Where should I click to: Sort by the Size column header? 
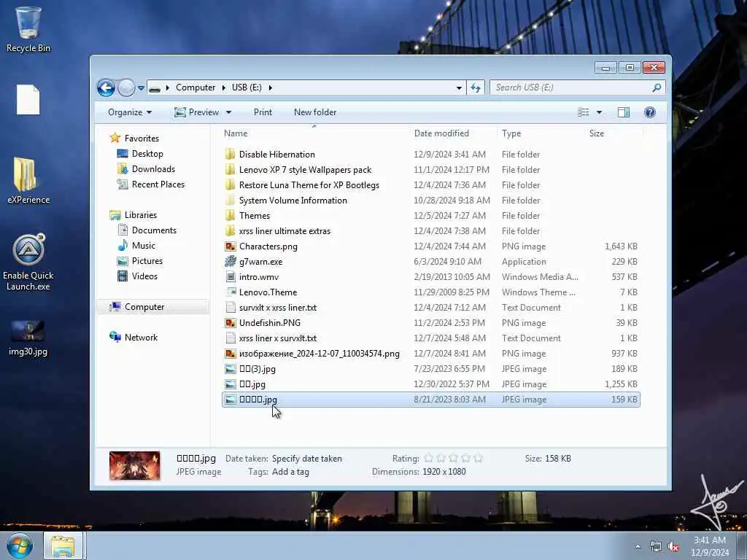tap(597, 133)
